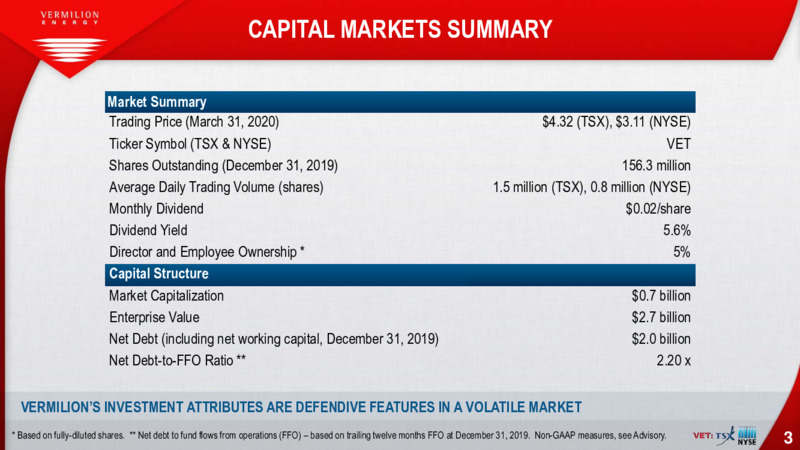800x450 pixels.
Task: Click the 'Capital Structure' header row
Action: (x=400, y=274)
